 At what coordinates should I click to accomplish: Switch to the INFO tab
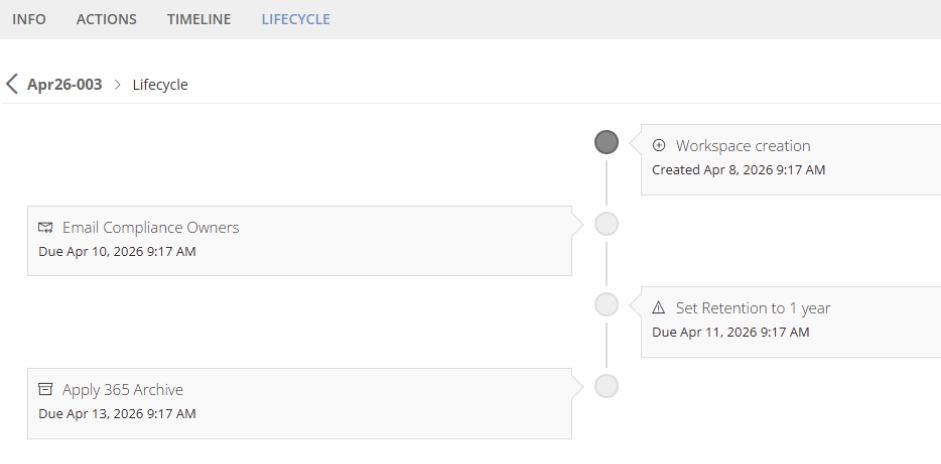pos(29,19)
